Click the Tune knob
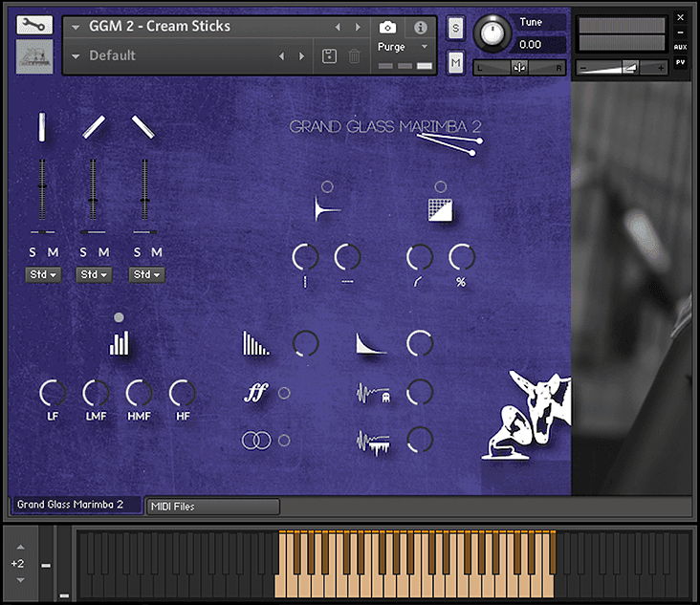 [492, 33]
